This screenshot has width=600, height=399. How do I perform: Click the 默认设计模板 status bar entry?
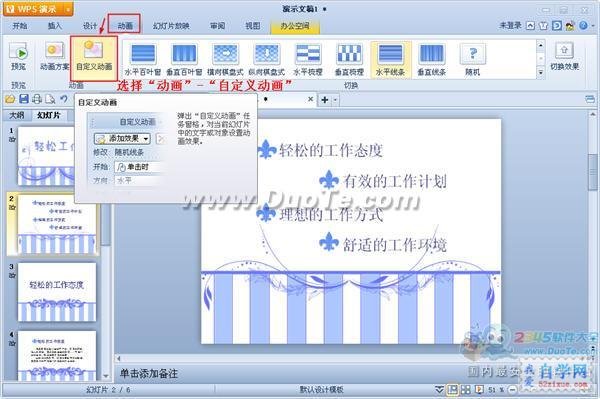321,390
